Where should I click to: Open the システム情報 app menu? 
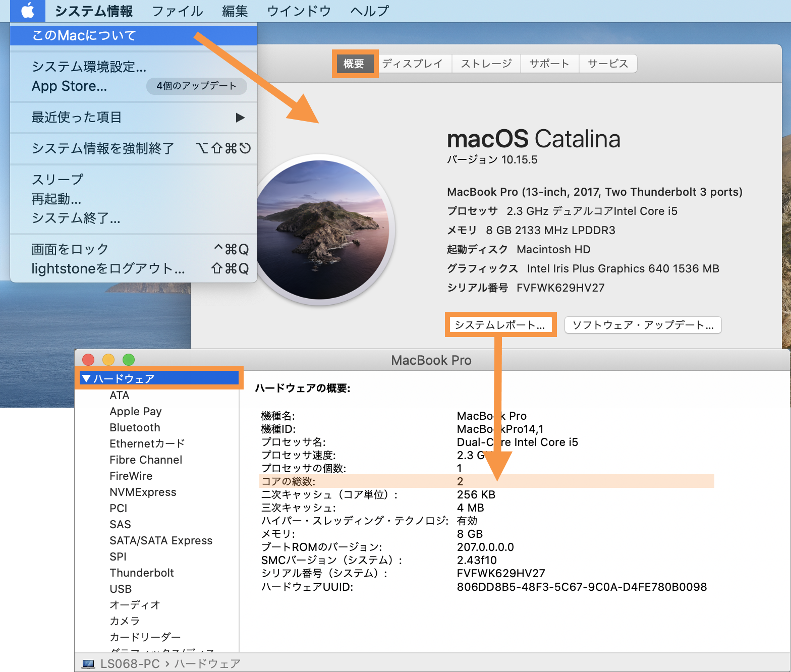click(94, 11)
